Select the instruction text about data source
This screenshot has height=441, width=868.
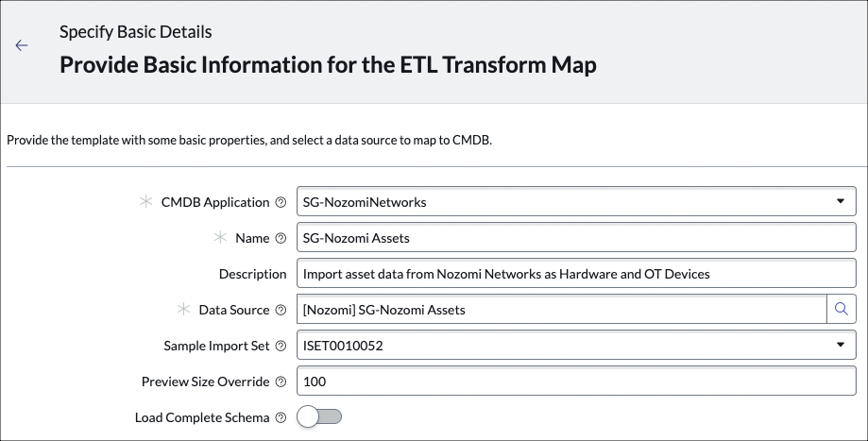pyautogui.click(x=249, y=140)
